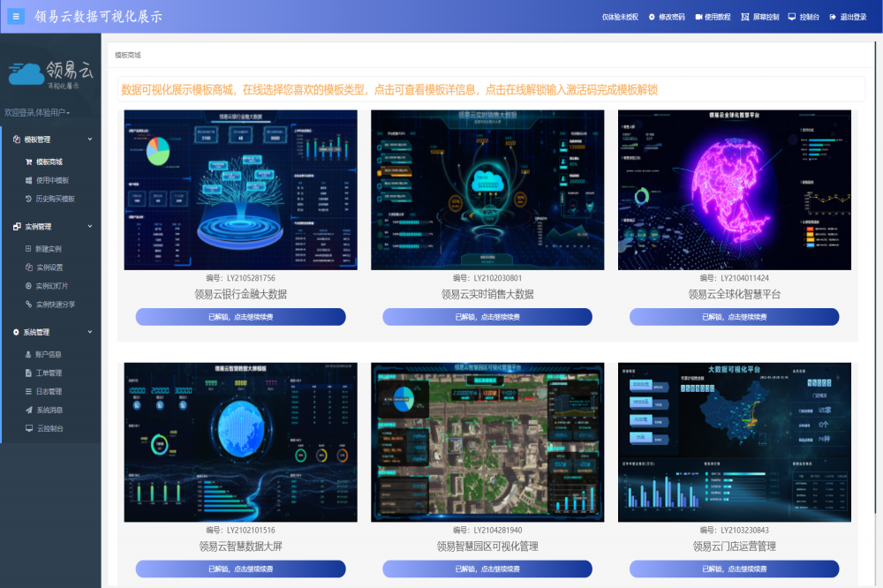Click the 实例快速分享 link icon
This screenshot has height=588, width=883.
coord(28,305)
